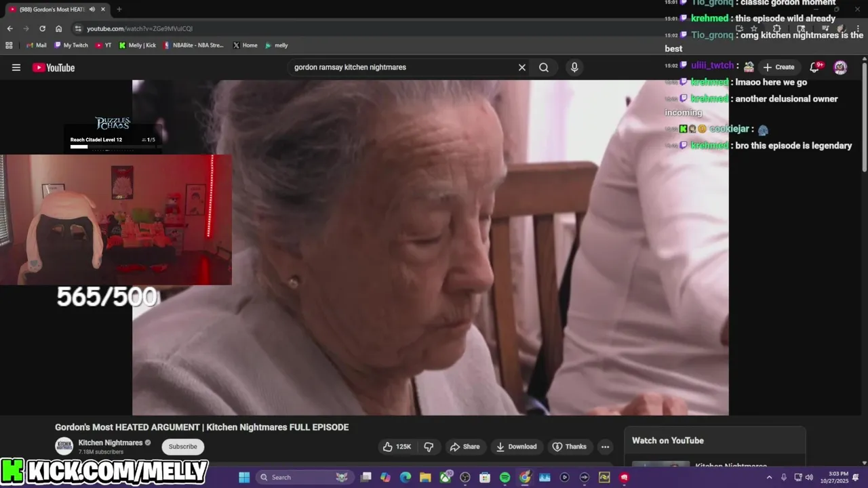868x488 pixels.
Task: Click the browser back arrow
Action: point(9,28)
